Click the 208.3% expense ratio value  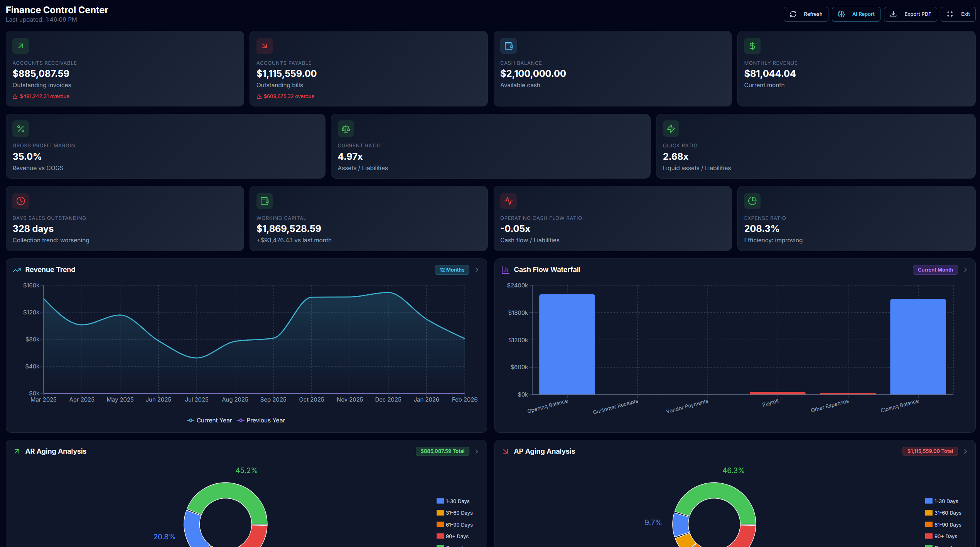click(x=762, y=229)
